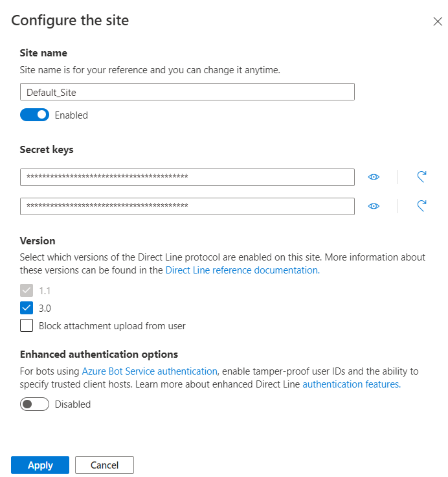Select the first secret key field

click(187, 177)
